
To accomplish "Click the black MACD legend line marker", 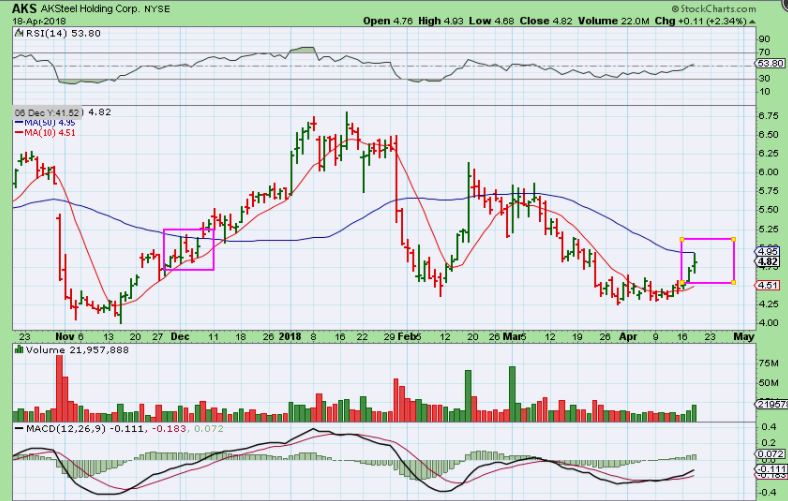I will click(x=19, y=429).
